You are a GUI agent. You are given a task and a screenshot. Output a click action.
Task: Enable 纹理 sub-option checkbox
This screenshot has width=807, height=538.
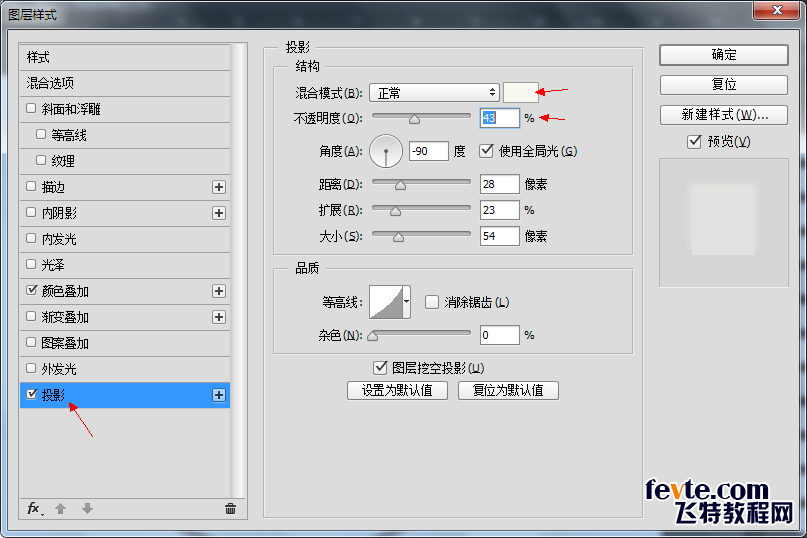tap(41, 160)
